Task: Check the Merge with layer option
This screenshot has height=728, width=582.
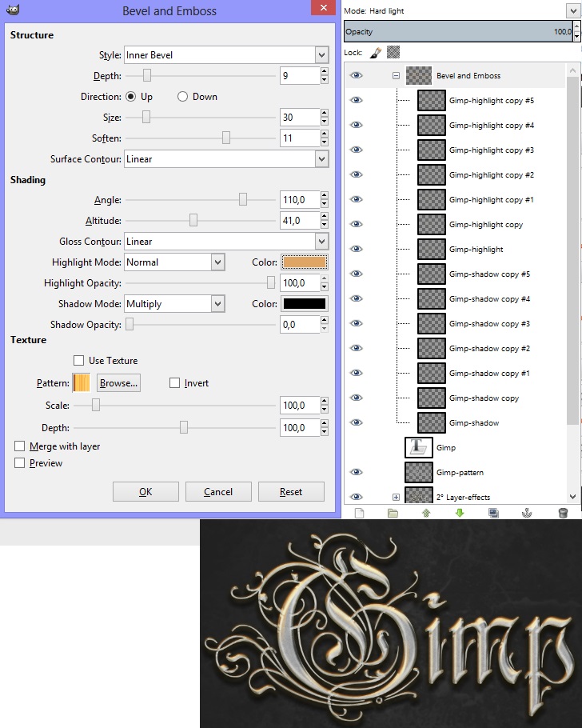Action: coord(19,446)
